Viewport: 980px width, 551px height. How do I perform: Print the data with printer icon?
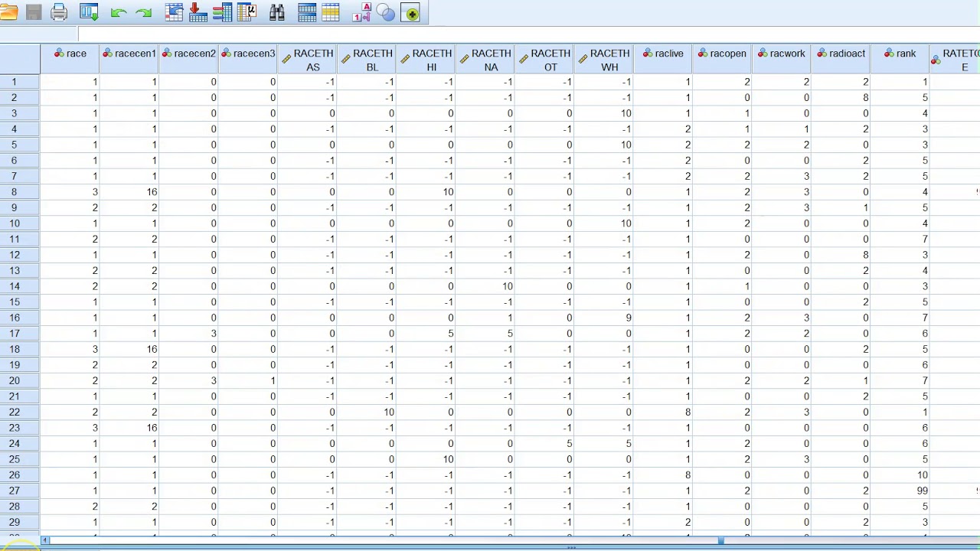pos(59,12)
